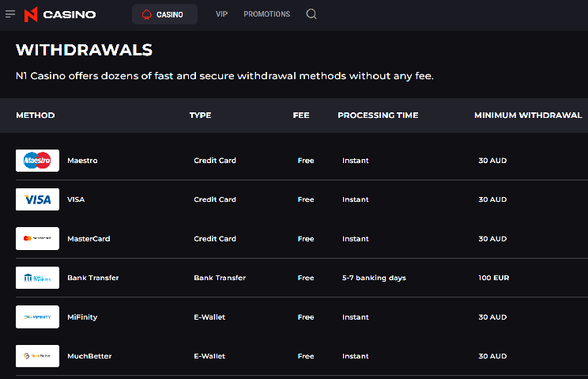Viewport: 588px width, 379px height.
Task: Click the Withdrawals page heading
Action: tap(85, 50)
